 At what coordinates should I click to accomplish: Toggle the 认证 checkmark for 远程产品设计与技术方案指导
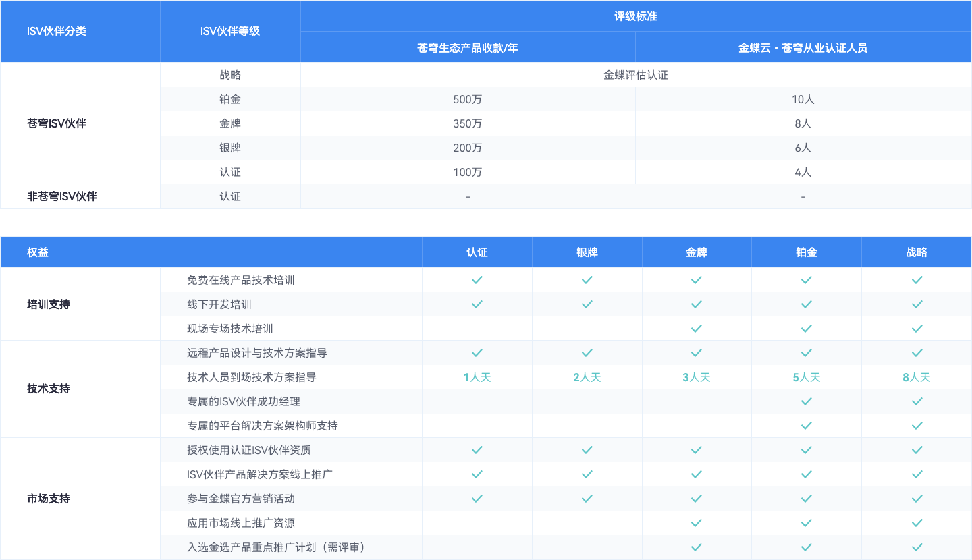(477, 352)
